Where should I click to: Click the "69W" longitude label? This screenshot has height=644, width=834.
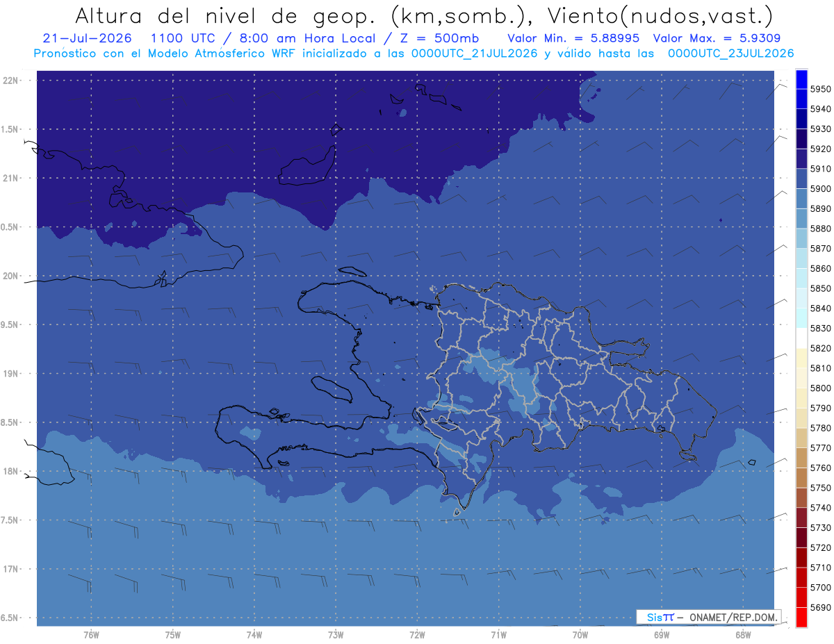point(662,636)
